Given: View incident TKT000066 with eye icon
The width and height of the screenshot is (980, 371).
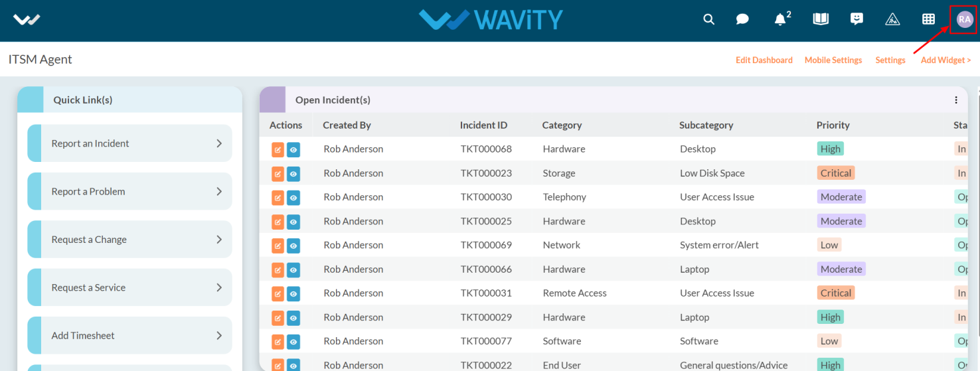Looking at the screenshot, I should (x=293, y=269).
